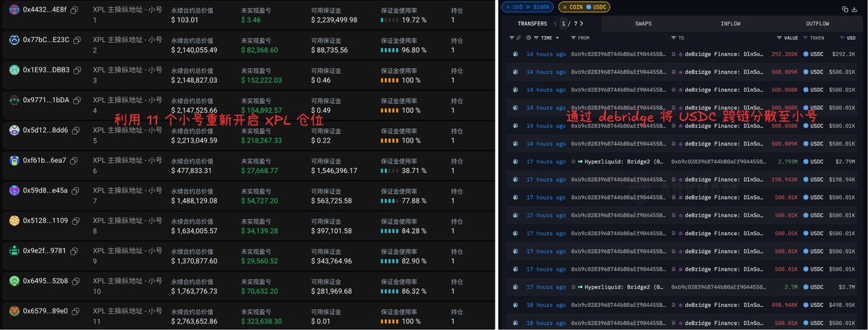Open wallet address 0x6495...52b8

[45, 282]
